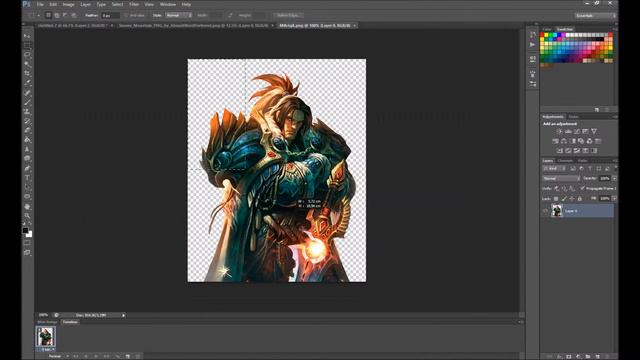Click Intersect with selection icon in options bar

pyautogui.click(x=74, y=15)
